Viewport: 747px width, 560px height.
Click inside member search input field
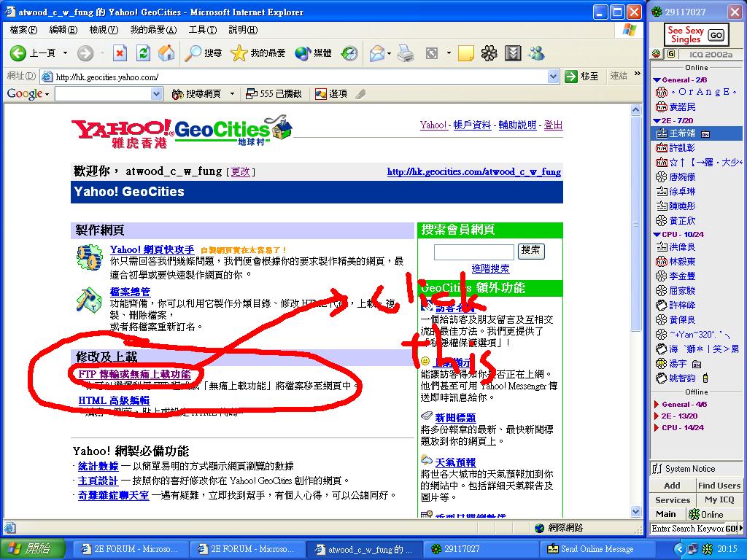click(x=473, y=252)
